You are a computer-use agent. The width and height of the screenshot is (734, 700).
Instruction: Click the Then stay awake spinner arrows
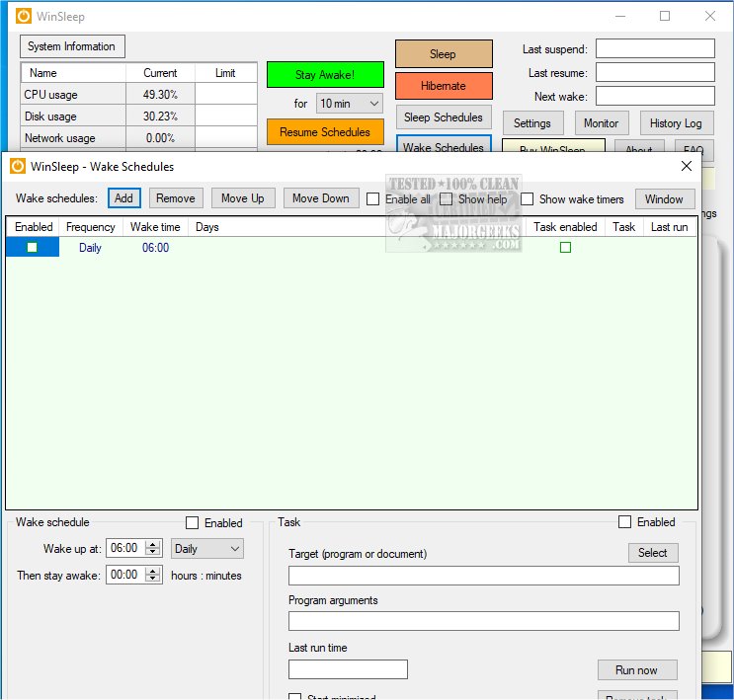pos(153,575)
